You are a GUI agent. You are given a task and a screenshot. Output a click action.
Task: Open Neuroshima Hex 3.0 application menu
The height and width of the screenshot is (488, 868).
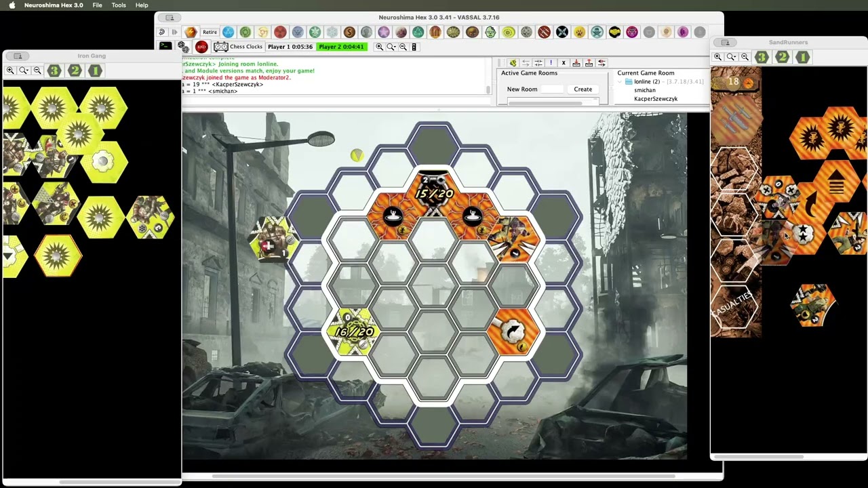54,5
